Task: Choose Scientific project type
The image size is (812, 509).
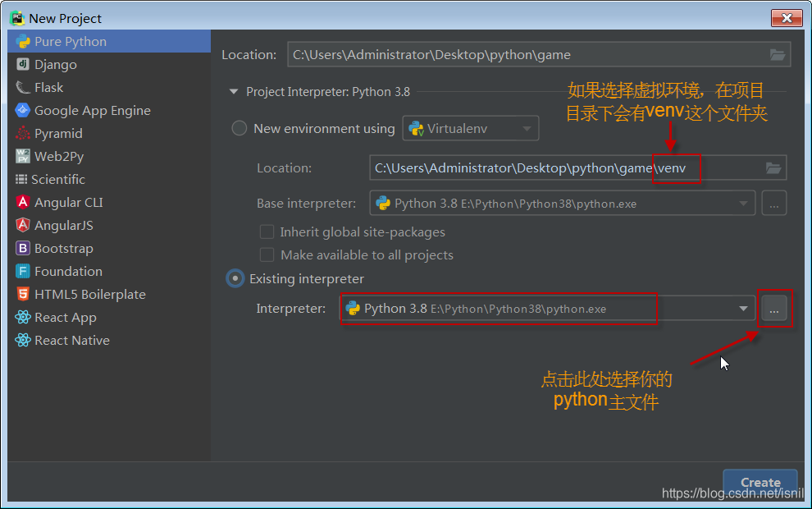Action: point(109,179)
